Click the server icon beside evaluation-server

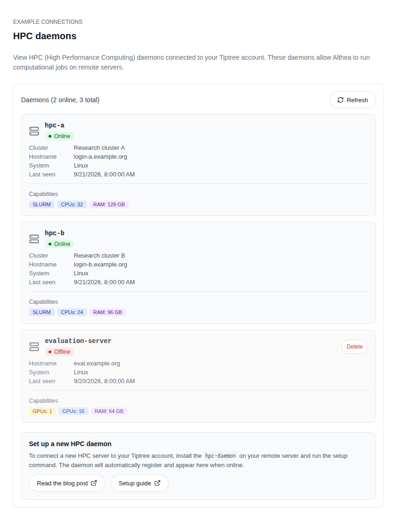tap(34, 347)
